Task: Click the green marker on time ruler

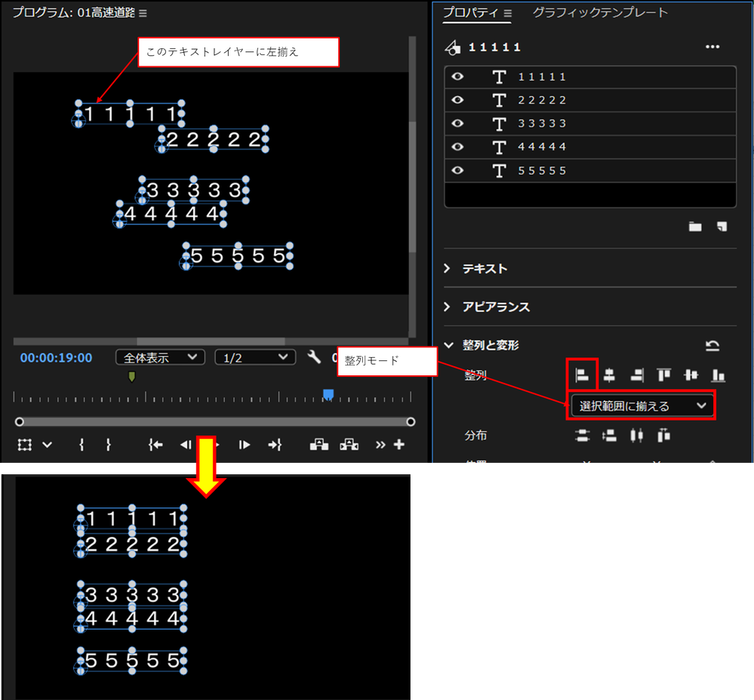Action: pos(132,376)
